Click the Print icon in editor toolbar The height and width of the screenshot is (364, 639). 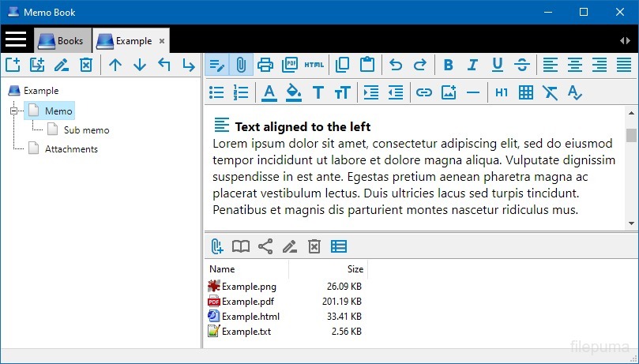265,65
